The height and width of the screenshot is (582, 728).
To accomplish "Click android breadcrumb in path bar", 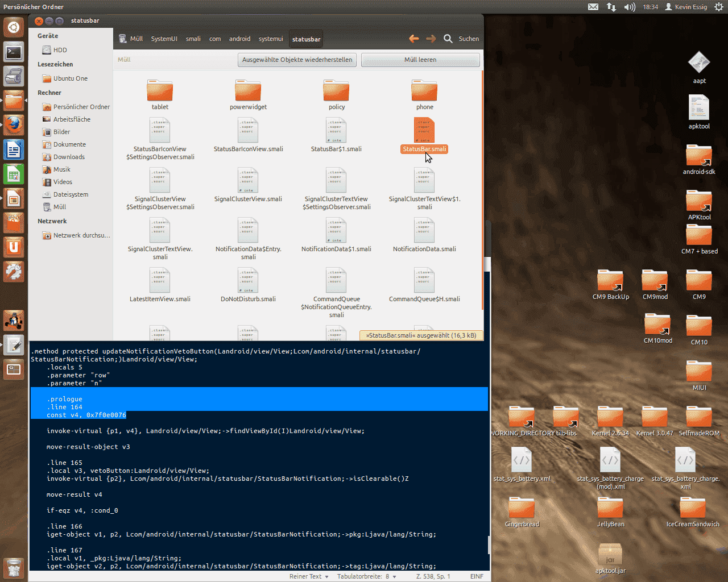I will [239, 39].
